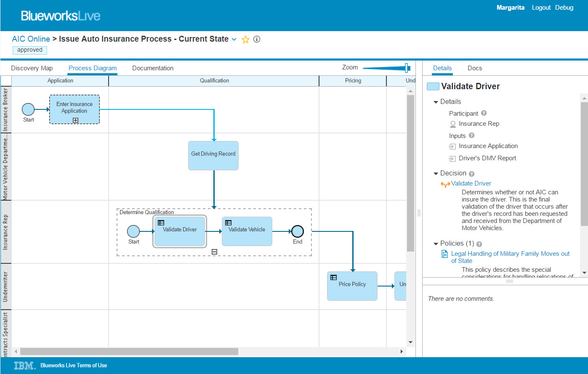This screenshot has height=374, width=588.
Task: Click the Motor Vehicle Department swimlane label
Action: point(6,167)
